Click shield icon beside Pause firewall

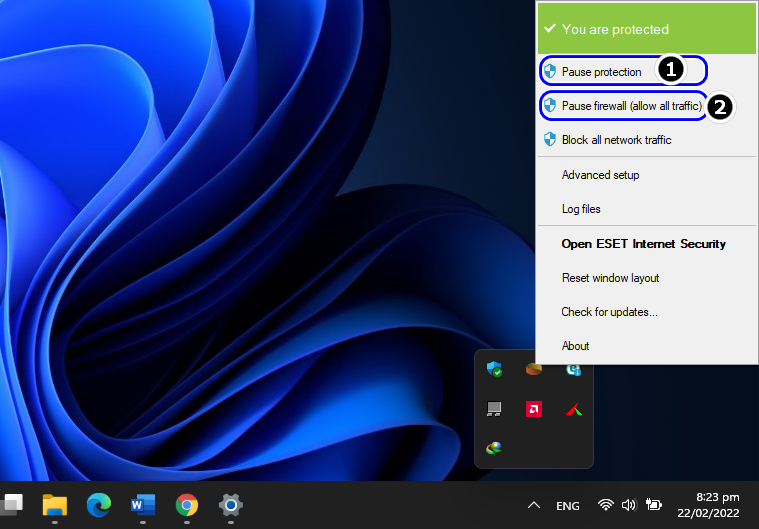tap(549, 106)
